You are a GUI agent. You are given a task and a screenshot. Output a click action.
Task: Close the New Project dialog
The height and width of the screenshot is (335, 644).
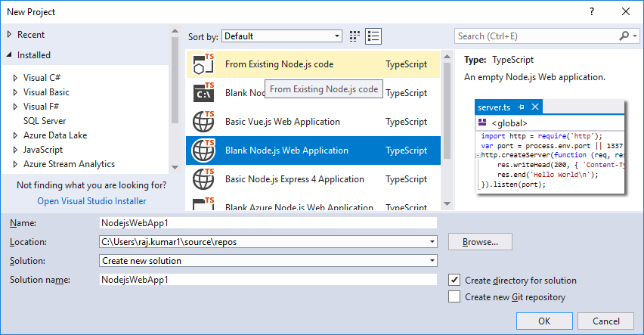[x=626, y=11]
